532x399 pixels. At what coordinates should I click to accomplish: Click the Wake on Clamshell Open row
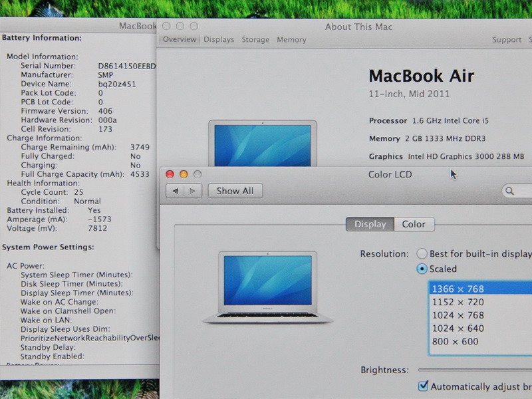pyautogui.click(x=68, y=311)
